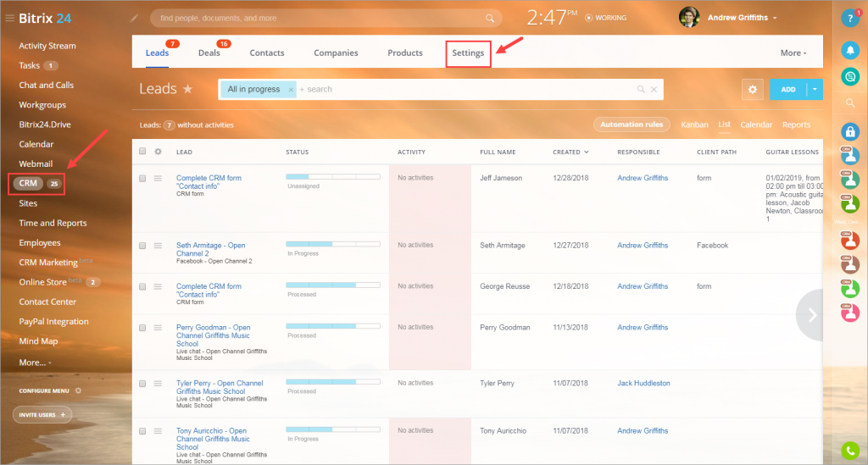Open the Products tab
Viewport: 868px width, 465px height.
pyautogui.click(x=405, y=53)
